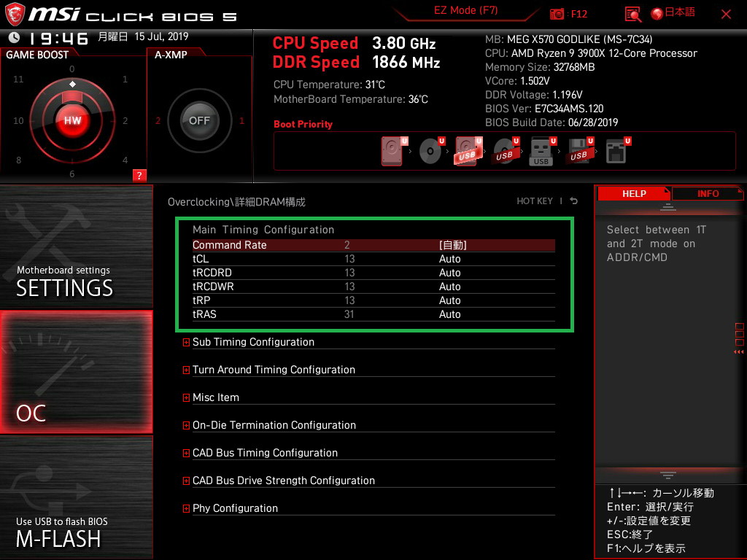Click the Memory Size 32768MB line
The image size is (747, 560).
540,67
